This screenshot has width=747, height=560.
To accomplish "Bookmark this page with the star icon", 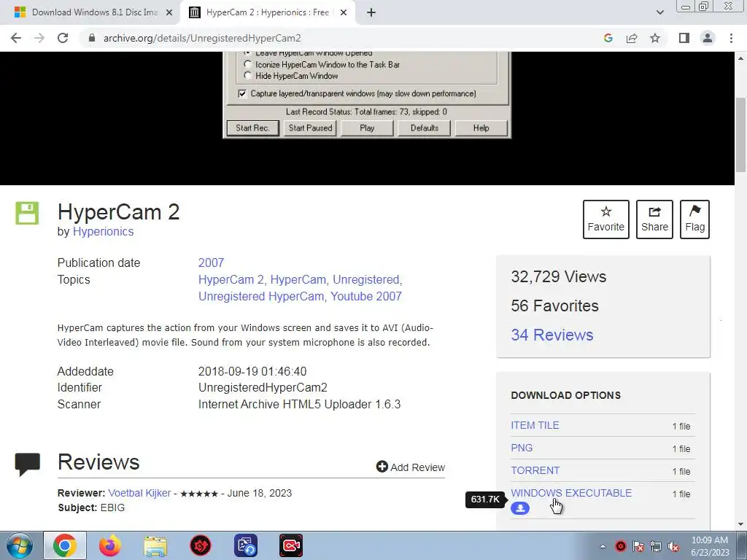I will (655, 38).
